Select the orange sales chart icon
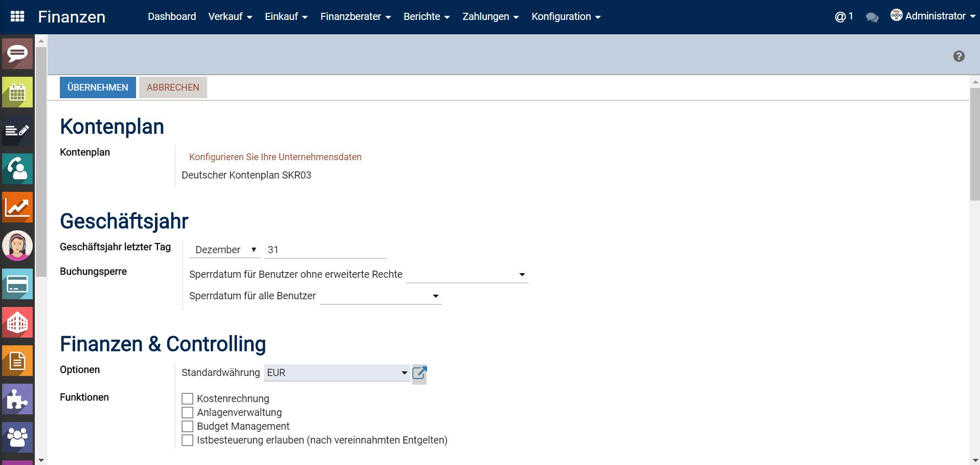980x465 pixels. click(x=17, y=207)
